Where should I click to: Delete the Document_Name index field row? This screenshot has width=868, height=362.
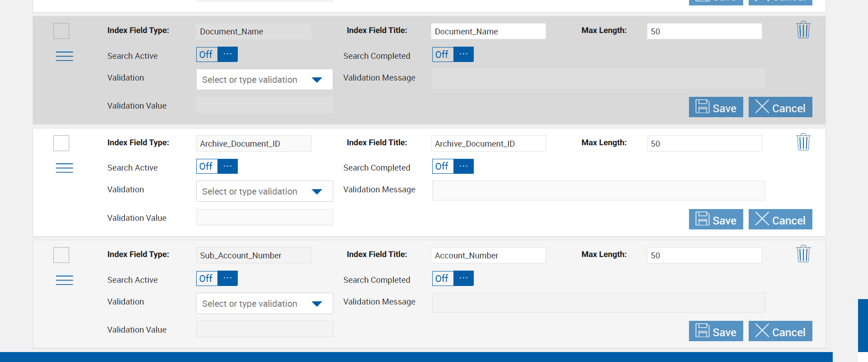click(x=803, y=30)
